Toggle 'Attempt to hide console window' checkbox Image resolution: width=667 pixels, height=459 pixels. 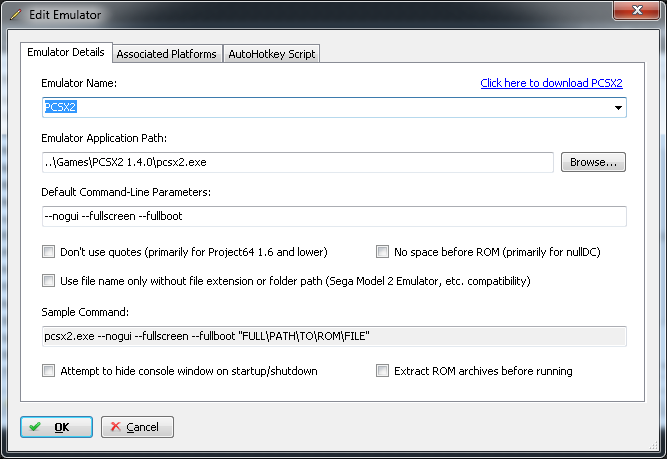click(x=48, y=371)
